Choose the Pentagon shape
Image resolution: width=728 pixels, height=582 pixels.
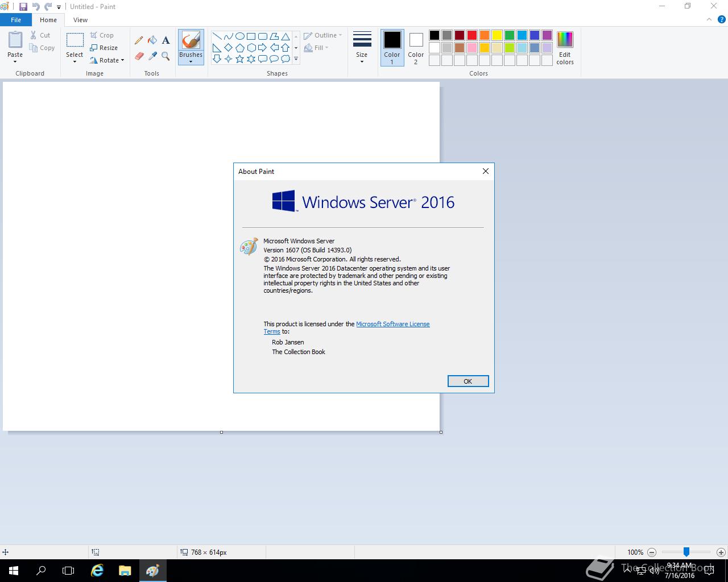coord(239,48)
